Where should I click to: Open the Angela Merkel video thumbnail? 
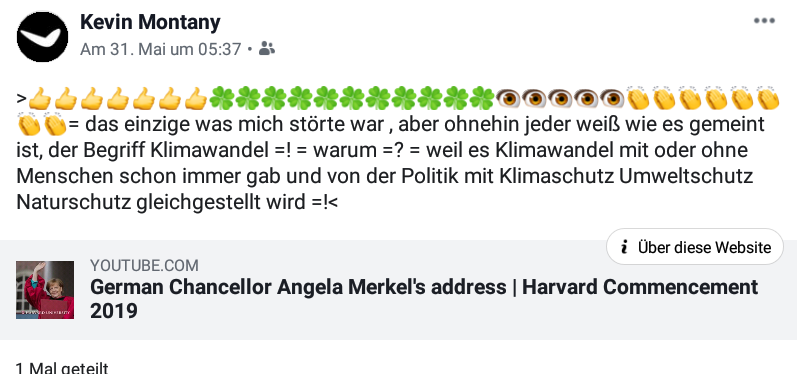tap(45, 290)
